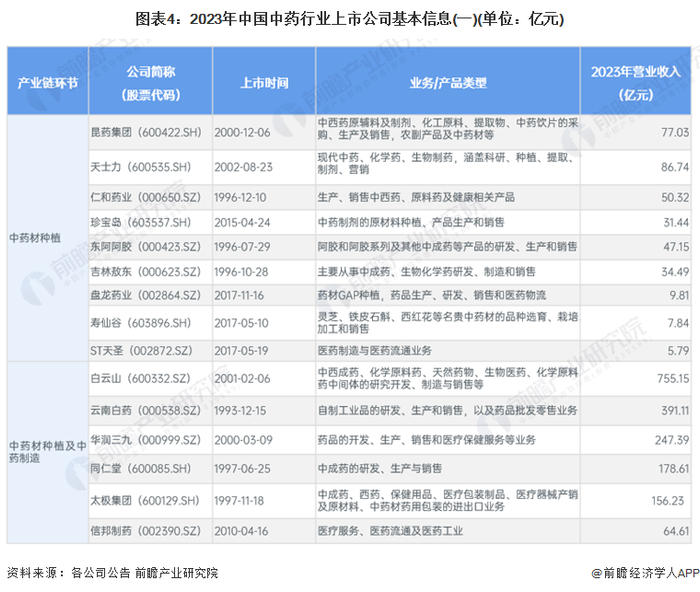This screenshot has width=700, height=592.
Task: Click revenue value 77.03
Action: 675,133
